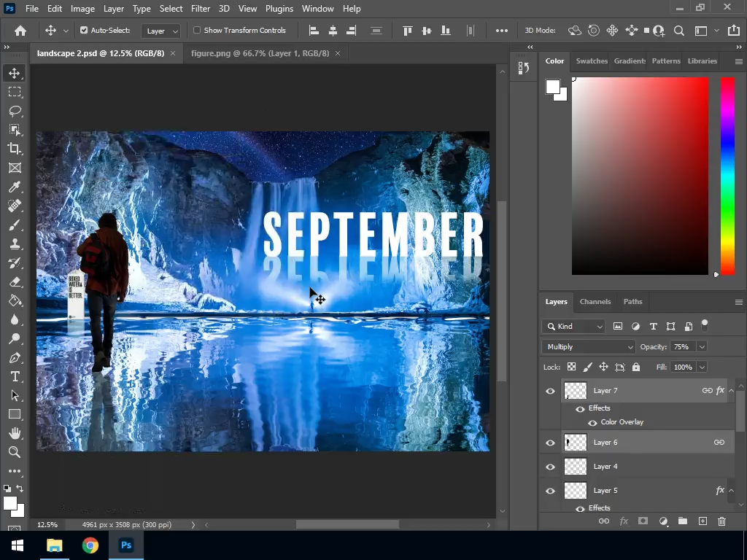The width and height of the screenshot is (747, 560).
Task: Select the Rectangular Marquee tool
Action: [15, 92]
